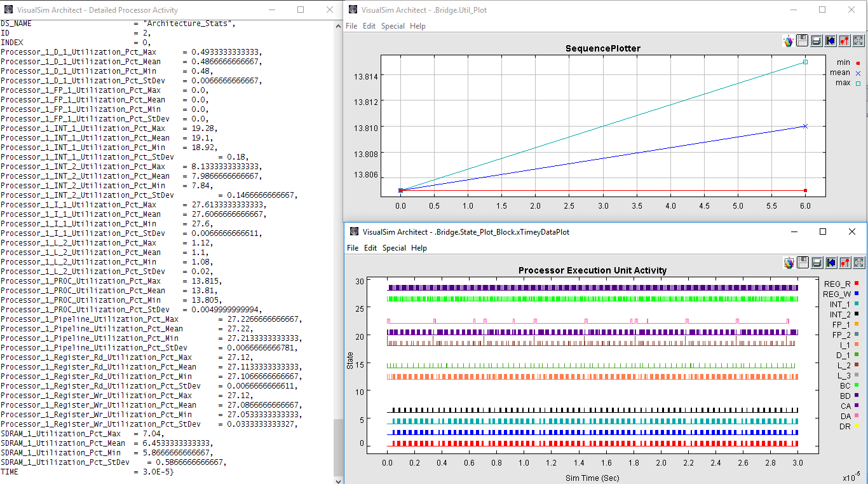
Task: Click the colorful hexagon icon in Util_Plot toolbar
Action: [789, 41]
